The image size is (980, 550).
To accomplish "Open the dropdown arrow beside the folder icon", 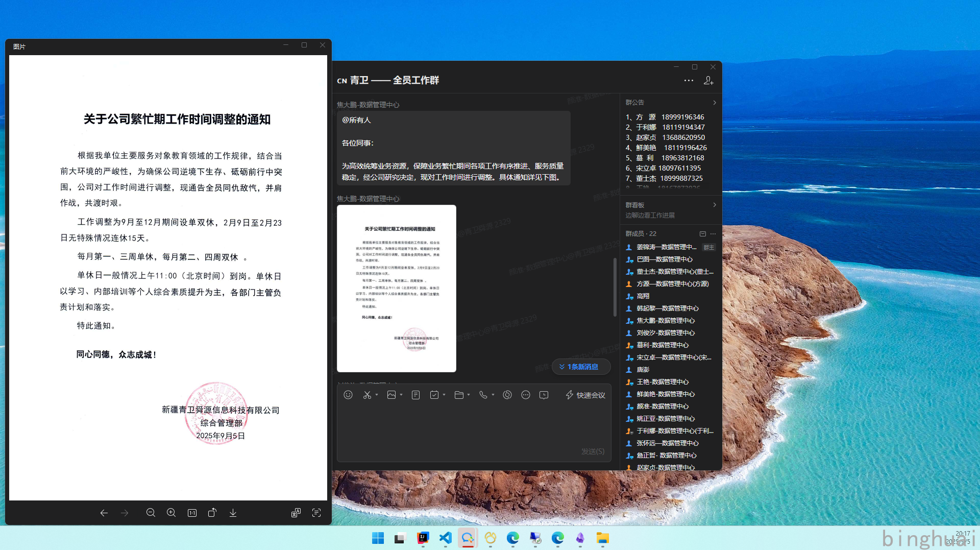I will [x=469, y=395].
